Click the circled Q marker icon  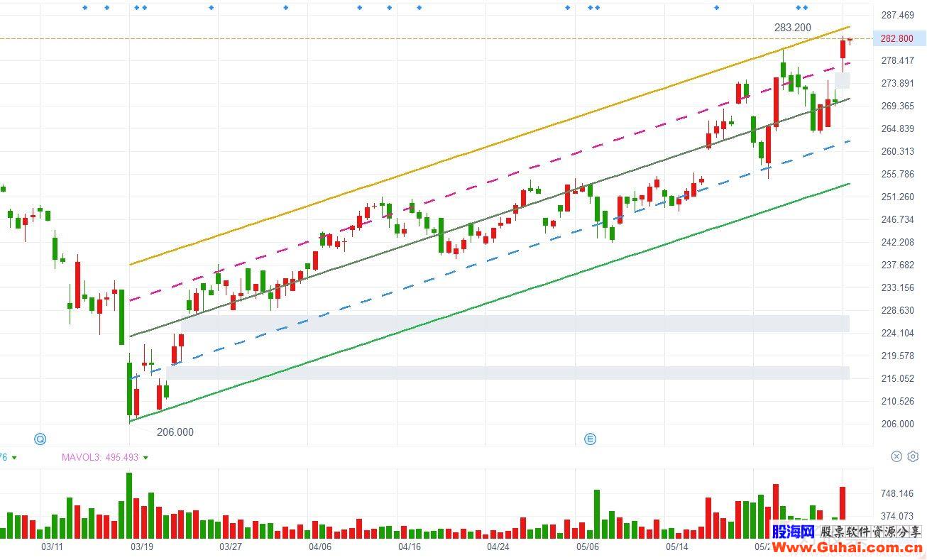[x=40, y=439]
